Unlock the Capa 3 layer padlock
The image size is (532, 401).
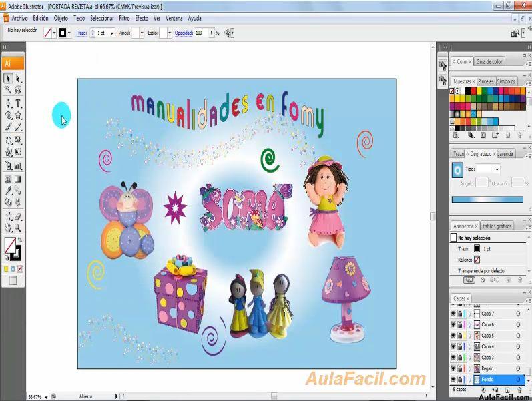click(460, 358)
